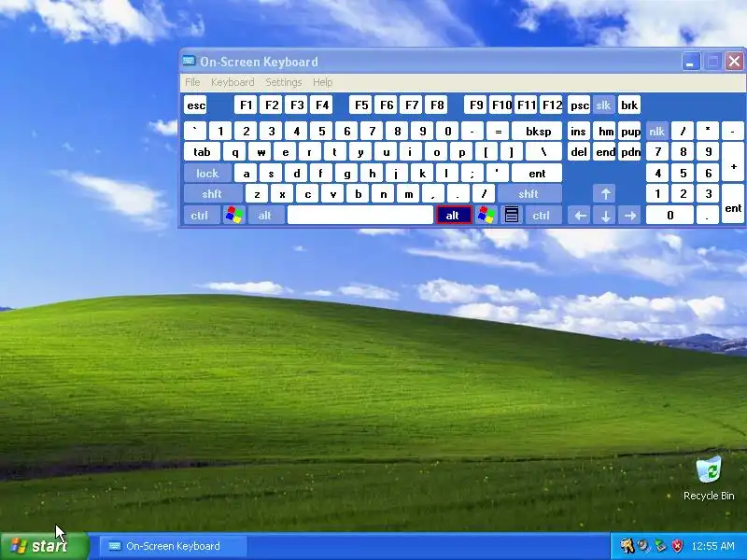Click the pup page up key
The width and height of the screenshot is (747, 560).
[x=630, y=132]
